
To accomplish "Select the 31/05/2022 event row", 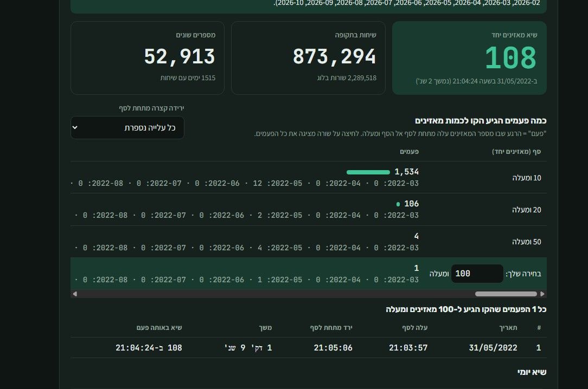I will point(308,348).
